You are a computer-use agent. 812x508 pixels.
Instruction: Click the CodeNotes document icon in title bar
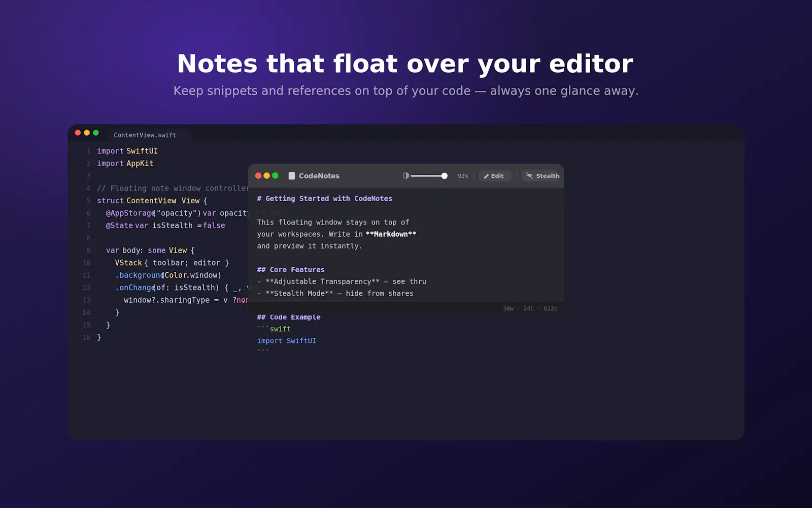(292, 176)
